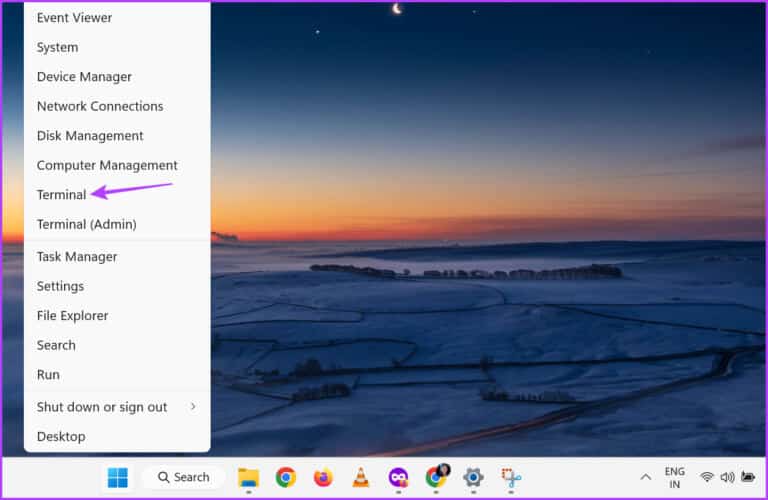Image resolution: width=768 pixels, height=500 pixels.
Task: Click the volume speaker icon
Action: [727, 477]
